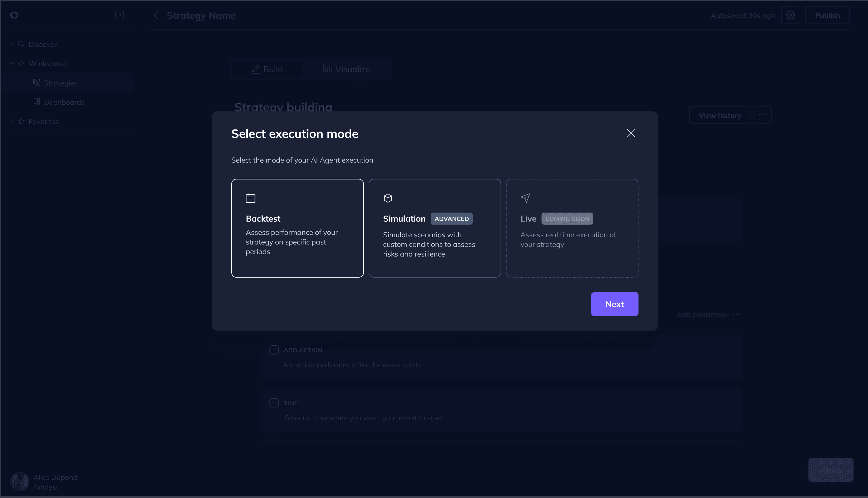
Task: Switch to the Build tab
Action: [x=267, y=69]
